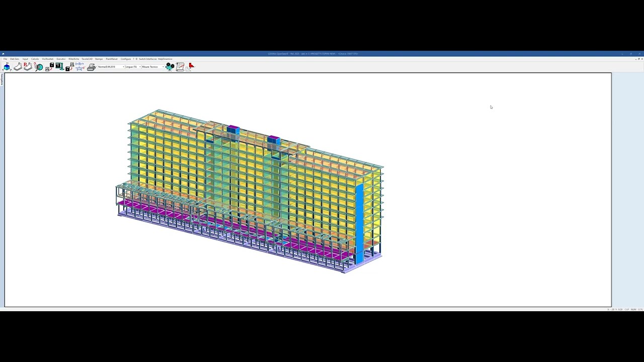This screenshot has height=362, width=644.
Task: Open the Calcolo menu
Action: coord(35,59)
